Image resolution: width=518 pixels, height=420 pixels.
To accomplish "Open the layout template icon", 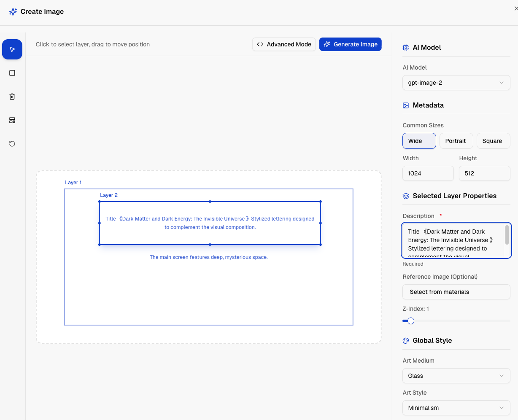I will point(12,120).
